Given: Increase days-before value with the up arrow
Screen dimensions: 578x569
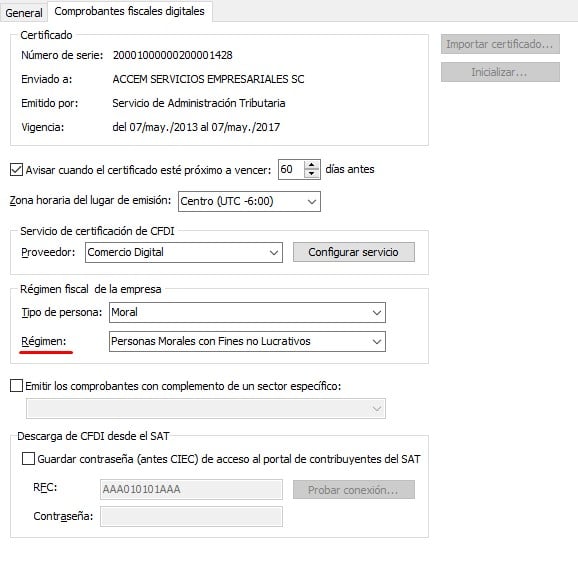Looking at the screenshot, I should coord(312,165).
